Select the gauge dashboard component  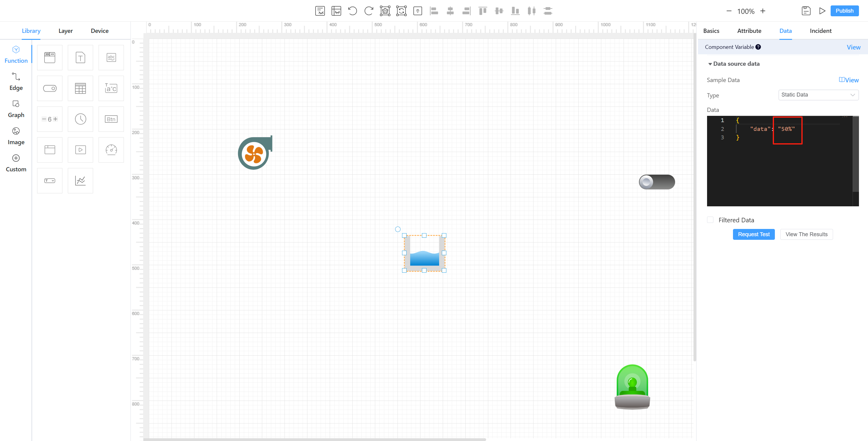click(111, 150)
